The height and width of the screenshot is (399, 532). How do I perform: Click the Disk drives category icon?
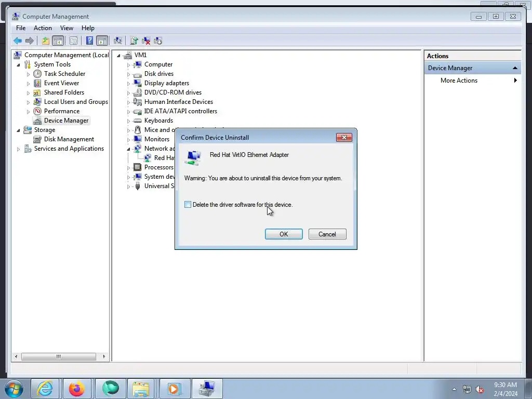click(137, 74)
